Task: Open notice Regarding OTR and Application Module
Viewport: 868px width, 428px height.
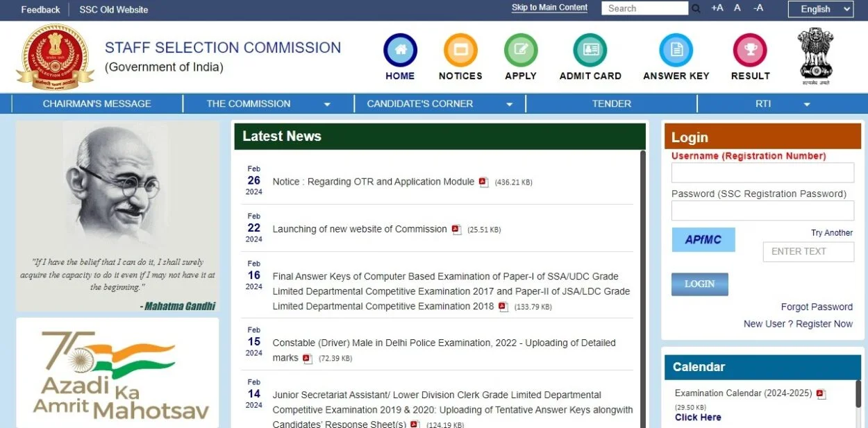Action: (374, 182)
